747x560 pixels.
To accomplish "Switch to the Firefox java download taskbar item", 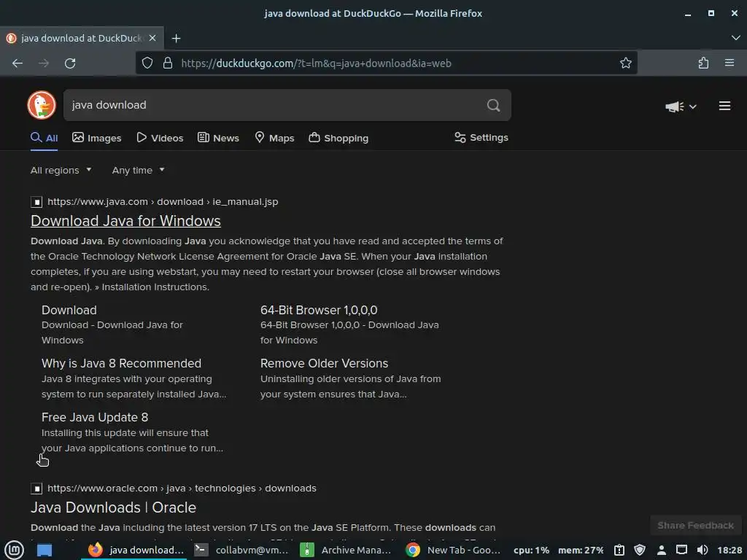I will click(136, 550).
